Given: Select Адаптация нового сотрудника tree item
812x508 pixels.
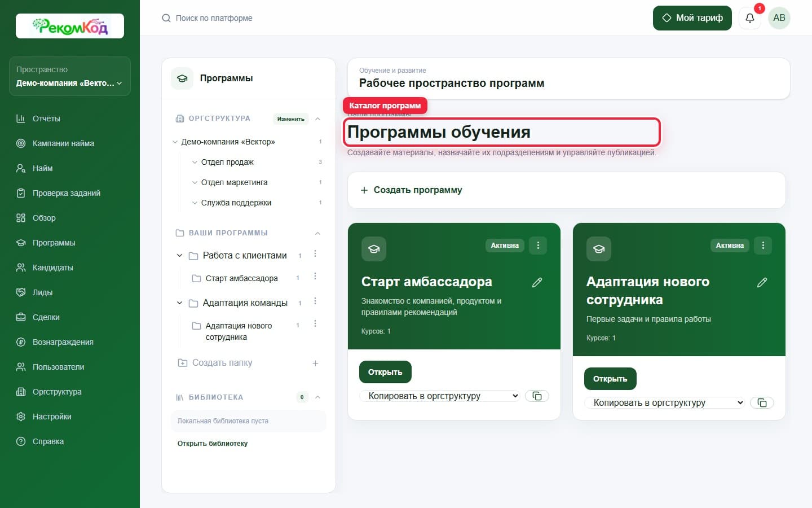Looking at the screenshot, I should click(239, 331).
